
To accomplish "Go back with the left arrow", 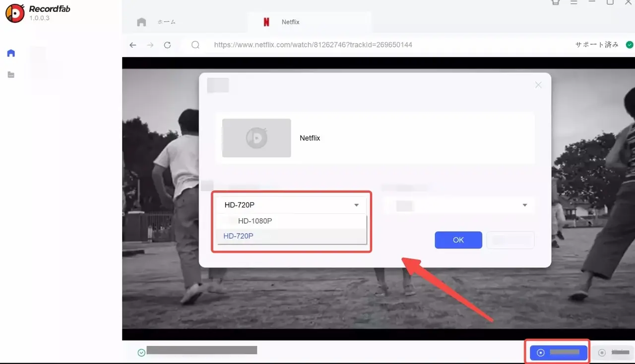I will 133,45.
